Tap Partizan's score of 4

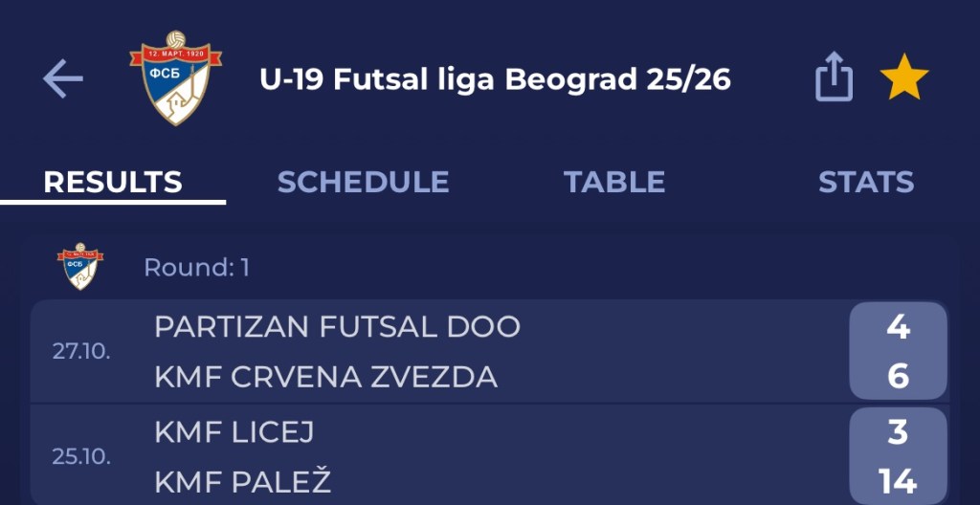[897, 327]
